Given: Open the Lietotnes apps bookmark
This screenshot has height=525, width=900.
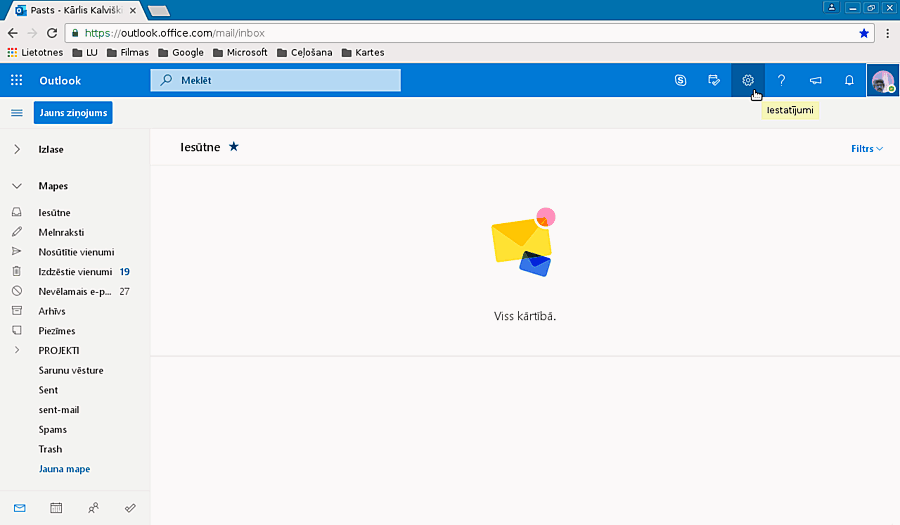Looking at the screenshot, I should point(35,52).
